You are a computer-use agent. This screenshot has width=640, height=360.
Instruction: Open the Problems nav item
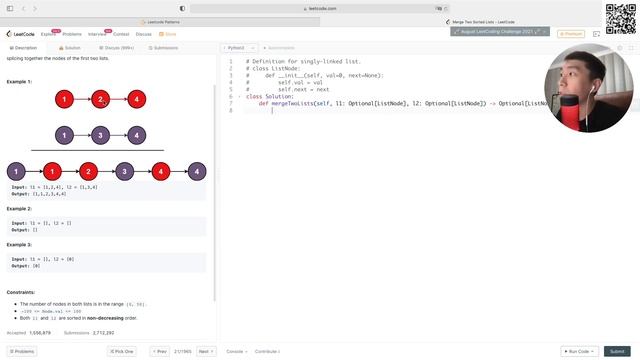pos(72,34)
